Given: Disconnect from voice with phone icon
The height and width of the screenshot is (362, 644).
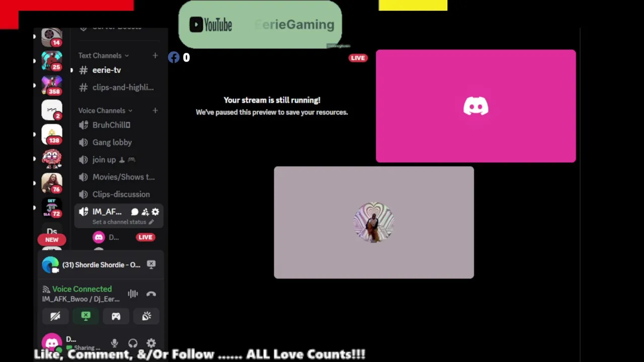Looking at the screenshot, I should click(x=151, y=294).
